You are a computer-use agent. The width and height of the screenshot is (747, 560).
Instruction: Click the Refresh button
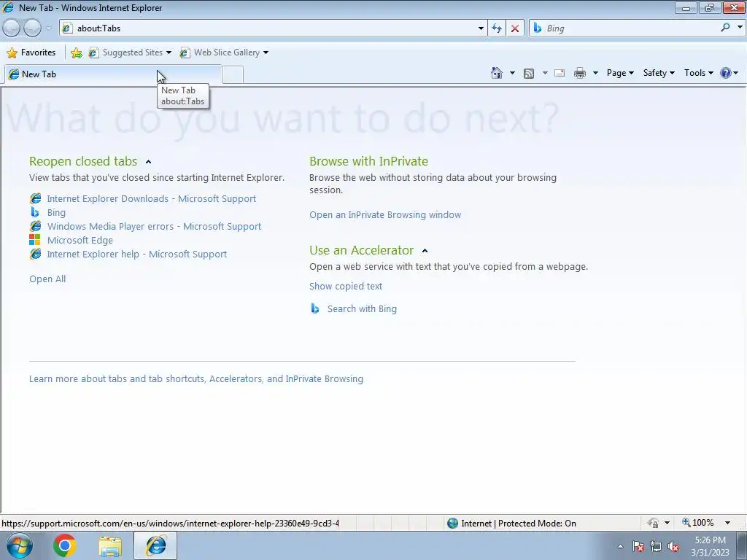(497, 28)
